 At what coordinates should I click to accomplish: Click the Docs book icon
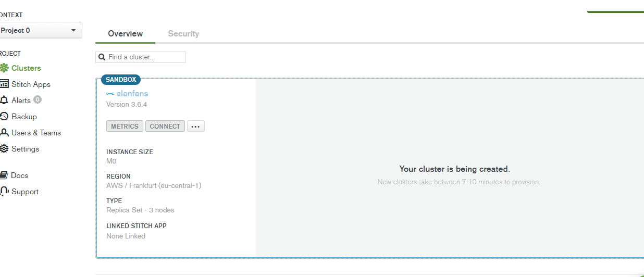coord(4,175)
